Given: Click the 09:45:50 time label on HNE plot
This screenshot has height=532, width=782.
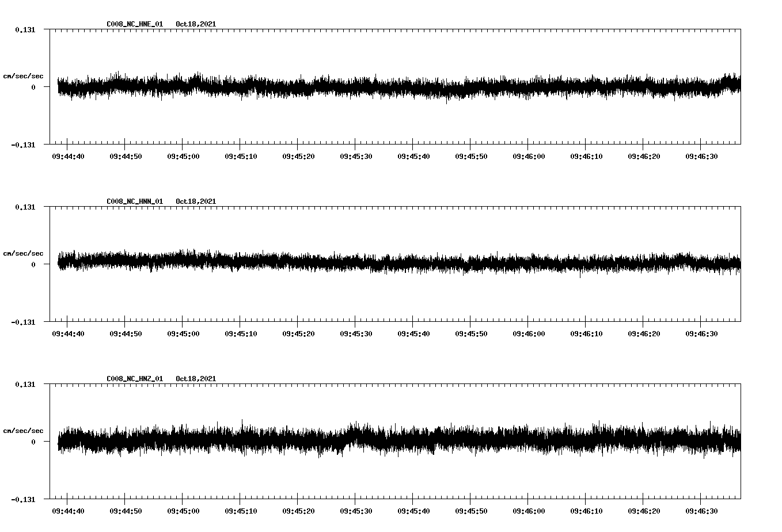Looking at the screenshot, I should click(471, 157).
